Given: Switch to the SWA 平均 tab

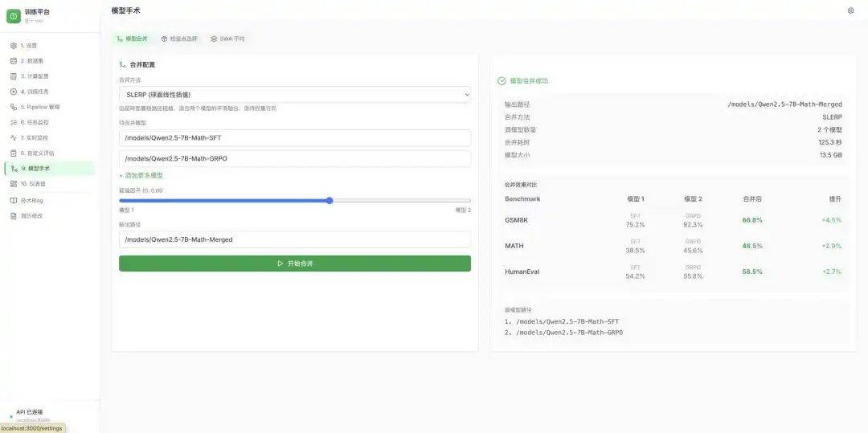Looking at the screenshot, I should tap(227, 39).
